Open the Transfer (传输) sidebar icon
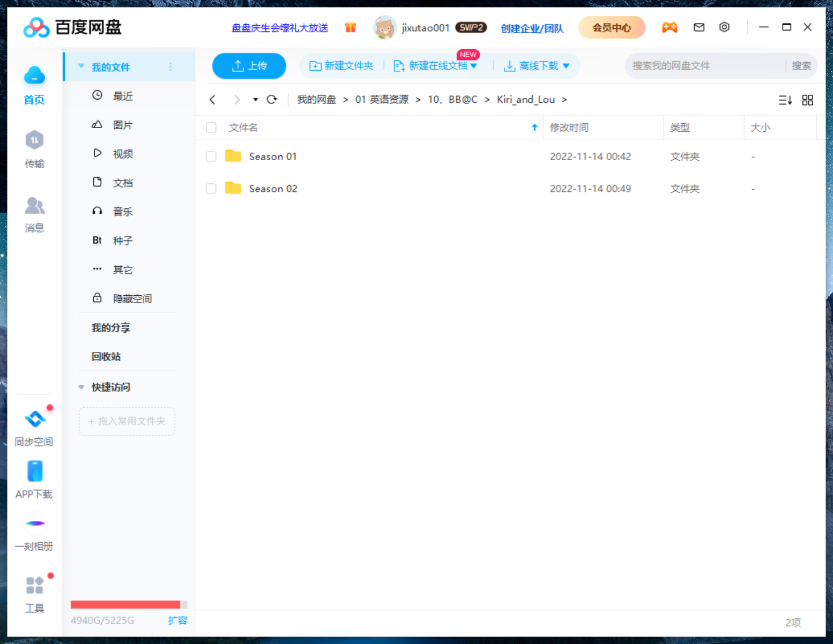Viewport: 833px width, 644px height. pyautogui.click(x=34, y=148)
